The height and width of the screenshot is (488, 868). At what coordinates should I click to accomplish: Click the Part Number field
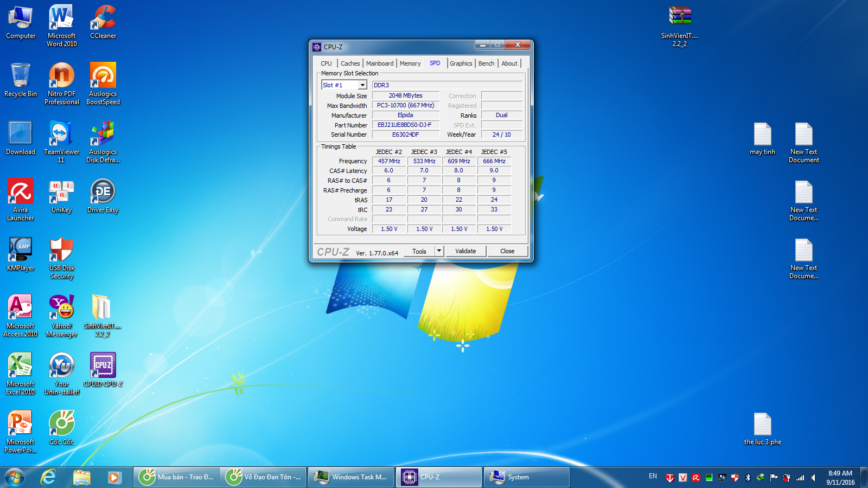pos(405,125)
